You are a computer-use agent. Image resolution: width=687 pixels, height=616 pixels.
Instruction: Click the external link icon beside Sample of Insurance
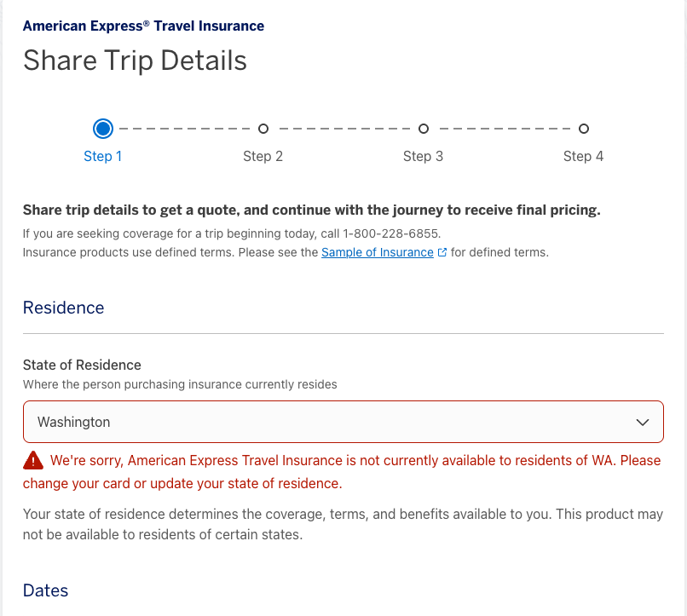[442, 253]
